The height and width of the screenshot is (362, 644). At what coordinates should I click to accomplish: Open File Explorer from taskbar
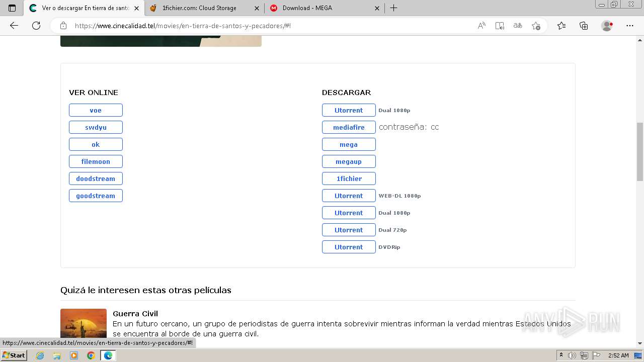pos(57,355)
